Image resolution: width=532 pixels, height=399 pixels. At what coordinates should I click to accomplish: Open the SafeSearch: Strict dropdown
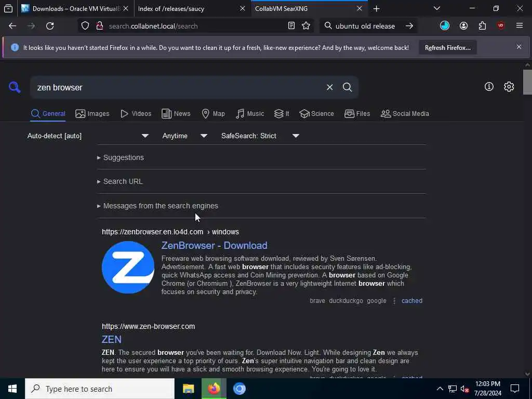click(260, 136)
